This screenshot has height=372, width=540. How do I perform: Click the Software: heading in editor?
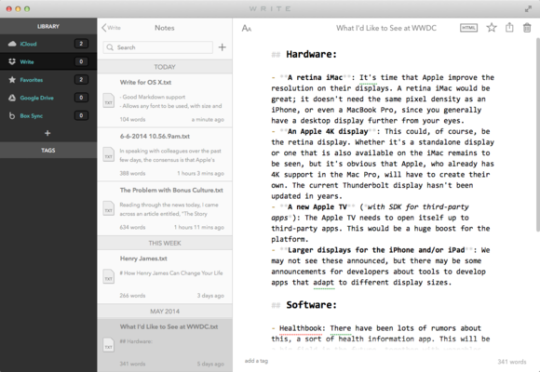coord(311,305)
